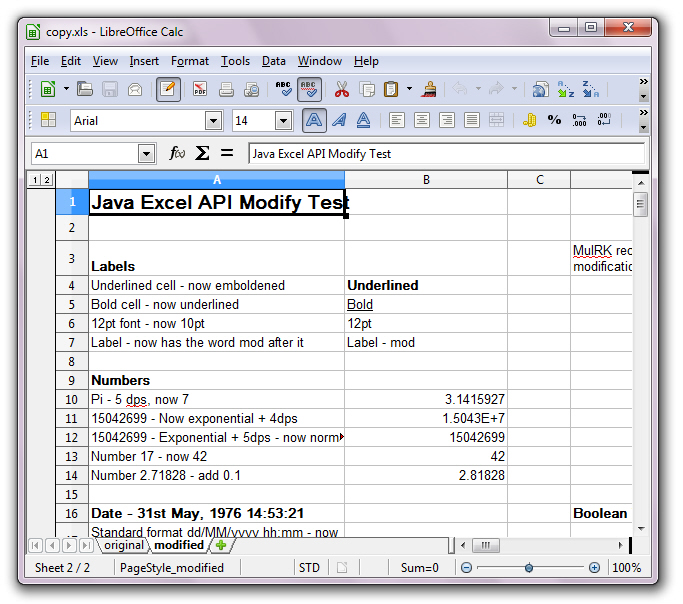Run the Spelling check icon

pyautogui.click(x=284, y=89)
